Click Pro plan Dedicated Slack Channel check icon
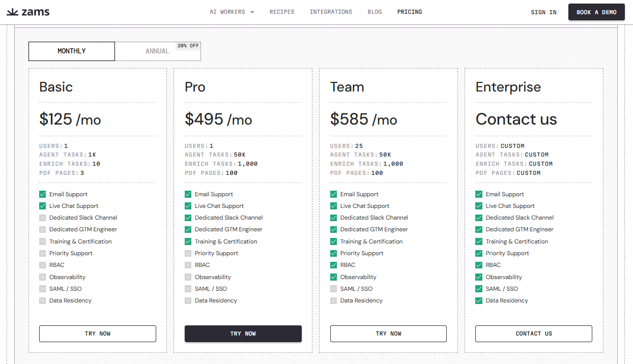Viewport: 633px width, 364px height. point(188,218)
